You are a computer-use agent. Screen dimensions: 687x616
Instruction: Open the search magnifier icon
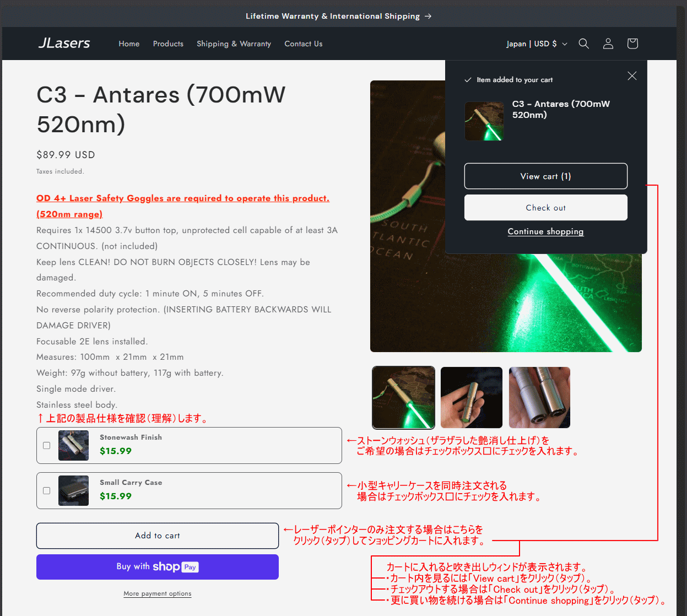point(583,44)
